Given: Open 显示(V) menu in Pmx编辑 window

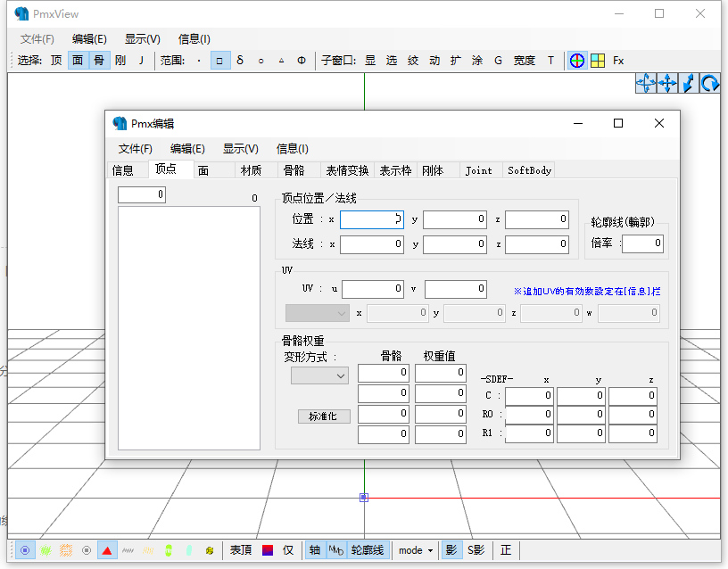Looking at the screenshot, I should [241, 149].
